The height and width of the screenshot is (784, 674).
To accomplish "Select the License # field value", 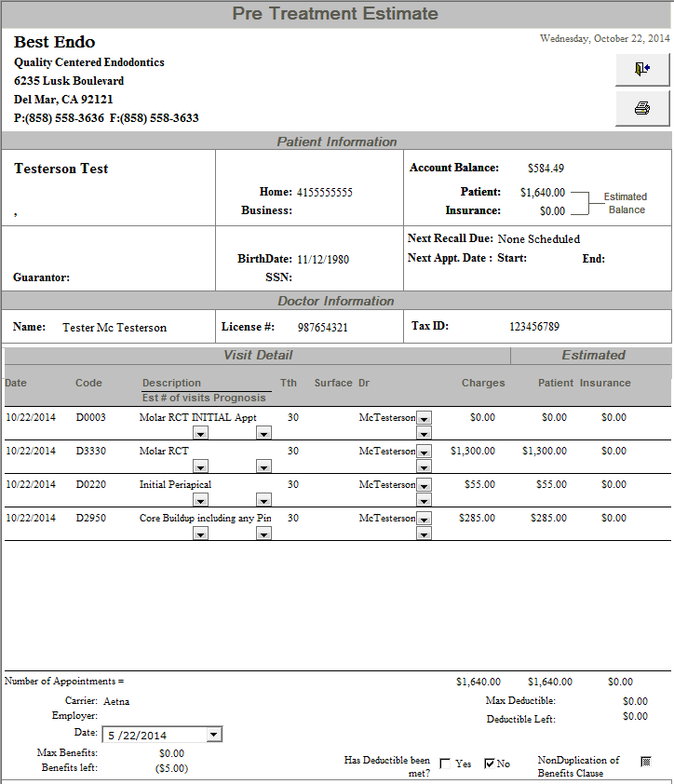I will click(322, 328).
